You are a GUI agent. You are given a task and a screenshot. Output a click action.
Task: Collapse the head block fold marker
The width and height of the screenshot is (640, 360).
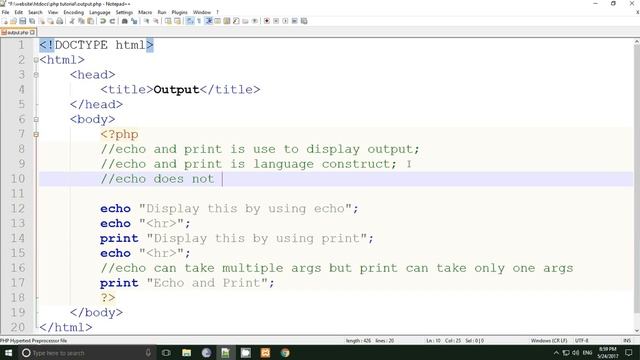[36, 75]
